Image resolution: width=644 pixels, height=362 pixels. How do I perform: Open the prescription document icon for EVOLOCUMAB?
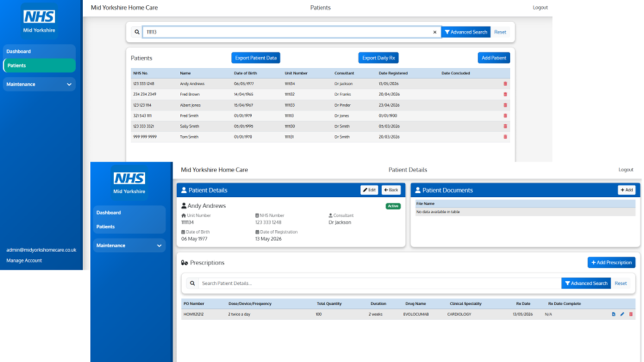(x=614, y=314)
